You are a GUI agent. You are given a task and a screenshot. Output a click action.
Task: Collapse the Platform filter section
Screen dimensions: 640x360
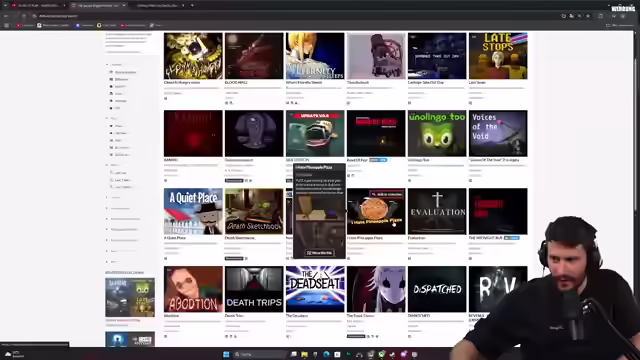click(114, 64)
